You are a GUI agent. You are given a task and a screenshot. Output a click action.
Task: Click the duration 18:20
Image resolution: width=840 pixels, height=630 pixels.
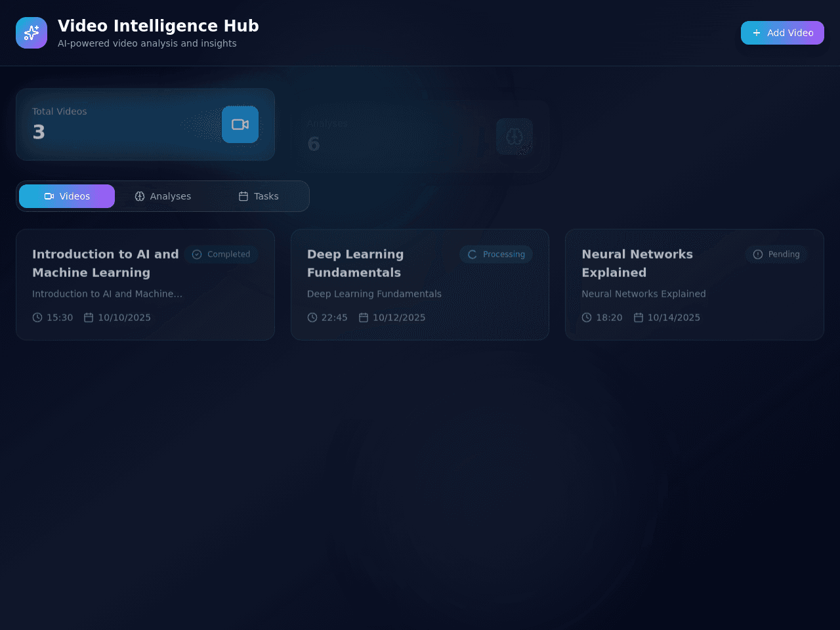click(x=609, y=318)
